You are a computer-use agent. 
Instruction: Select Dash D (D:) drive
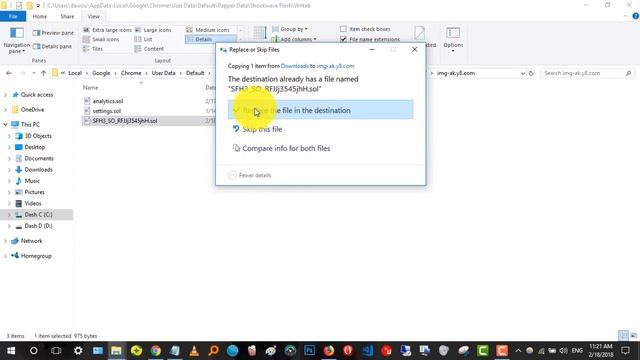point(38,226)
